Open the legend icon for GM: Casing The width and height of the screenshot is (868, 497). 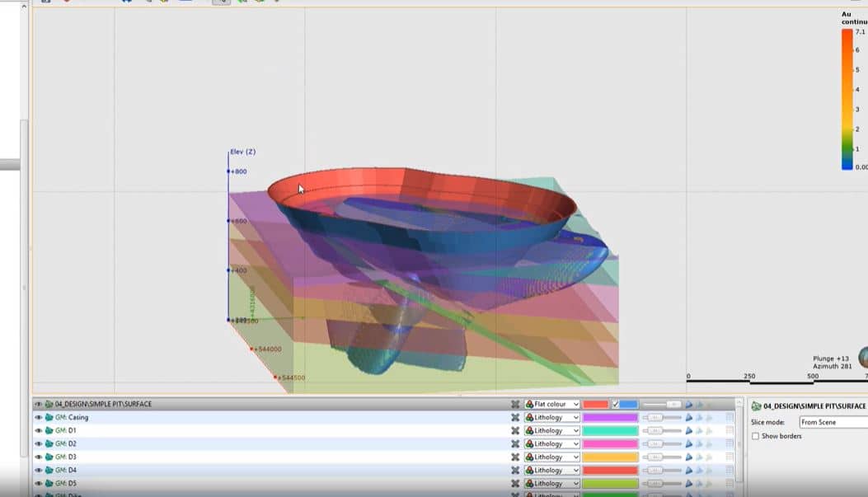pos(730,418)
